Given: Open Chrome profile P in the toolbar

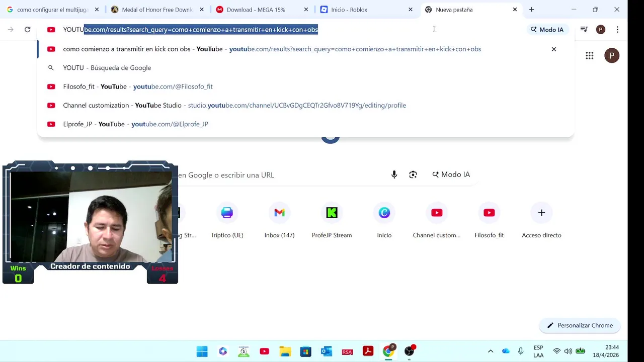Looking at the screenshot, I should tap(600, 30).
